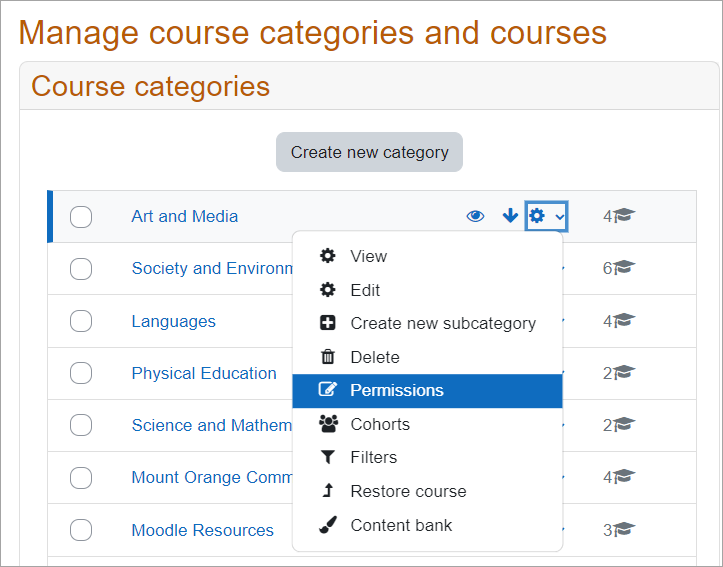
Task: Check the Art and Media checkbox
Action: coord(81,217)
